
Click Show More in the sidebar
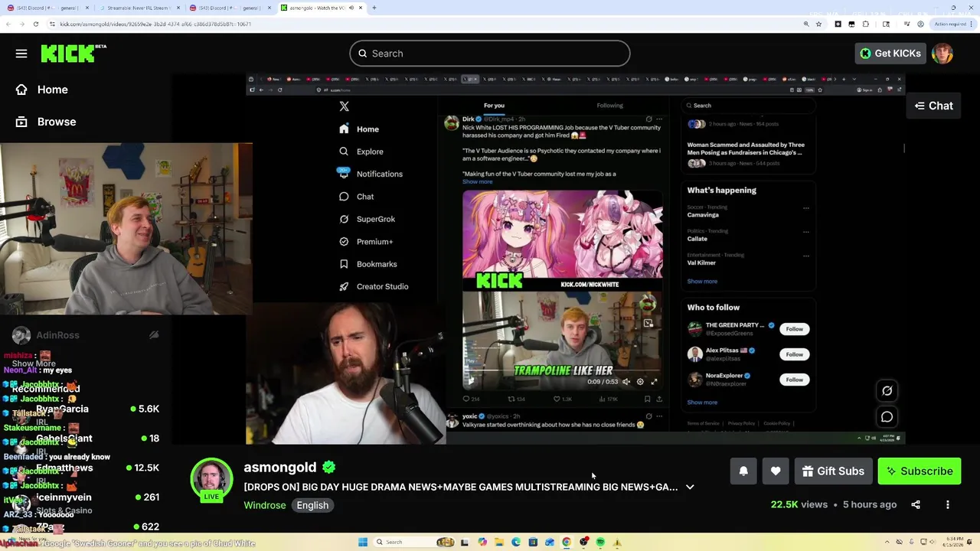pos(34,364)
